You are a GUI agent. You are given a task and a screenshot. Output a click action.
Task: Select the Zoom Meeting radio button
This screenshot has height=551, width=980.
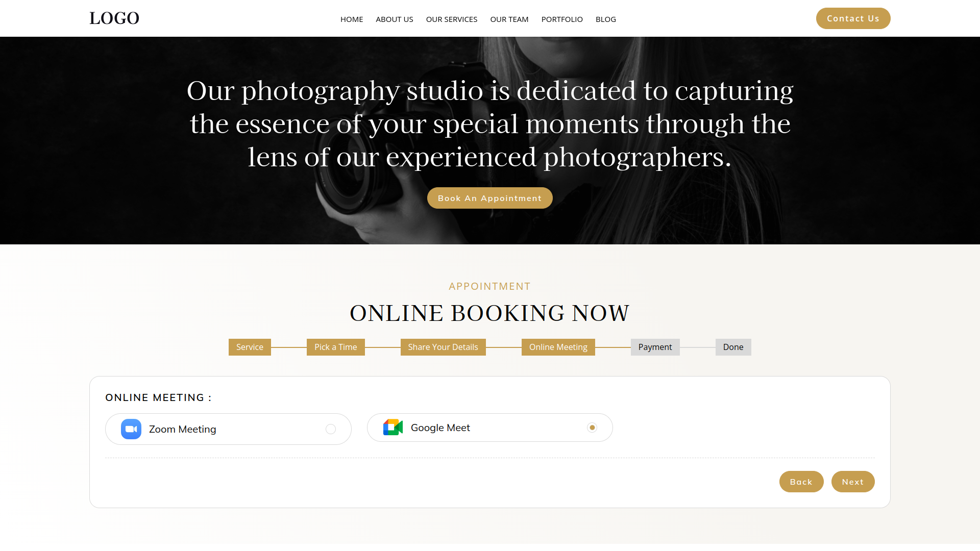[x=331, y=429]
